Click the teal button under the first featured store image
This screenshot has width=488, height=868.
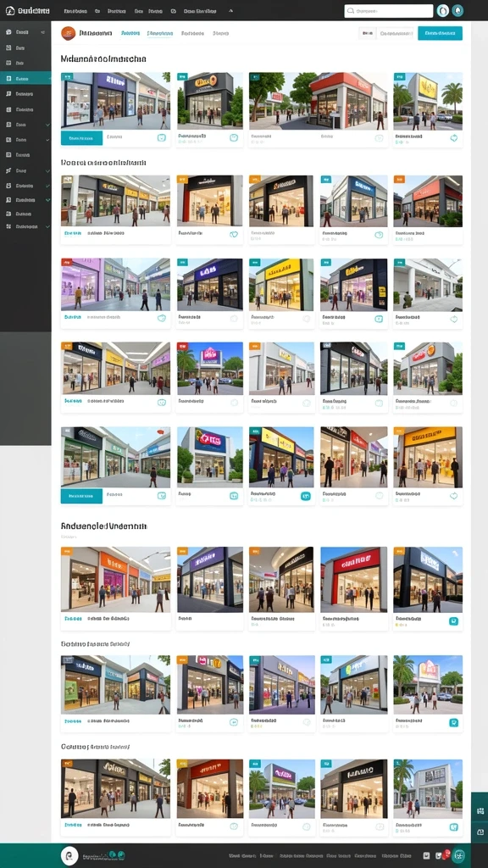[81, 138]
